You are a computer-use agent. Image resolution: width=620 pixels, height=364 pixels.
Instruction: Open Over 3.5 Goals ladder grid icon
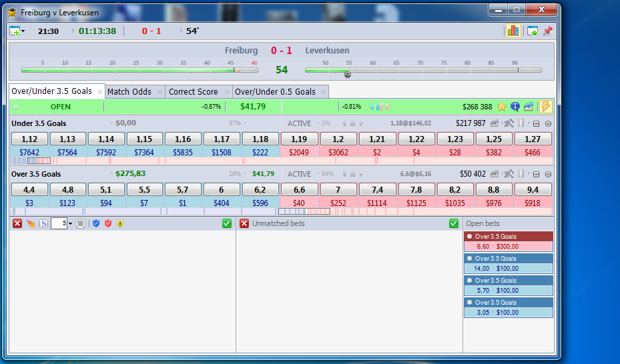pyautogui.click(x=521, y=174)
